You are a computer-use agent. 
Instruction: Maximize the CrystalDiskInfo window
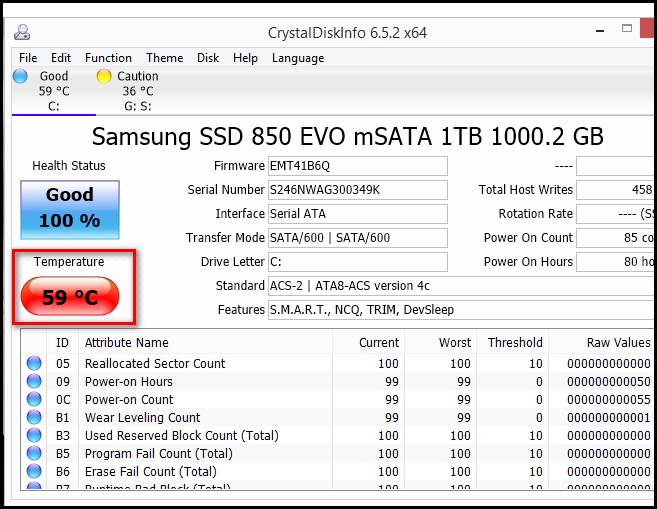(627, 28)
